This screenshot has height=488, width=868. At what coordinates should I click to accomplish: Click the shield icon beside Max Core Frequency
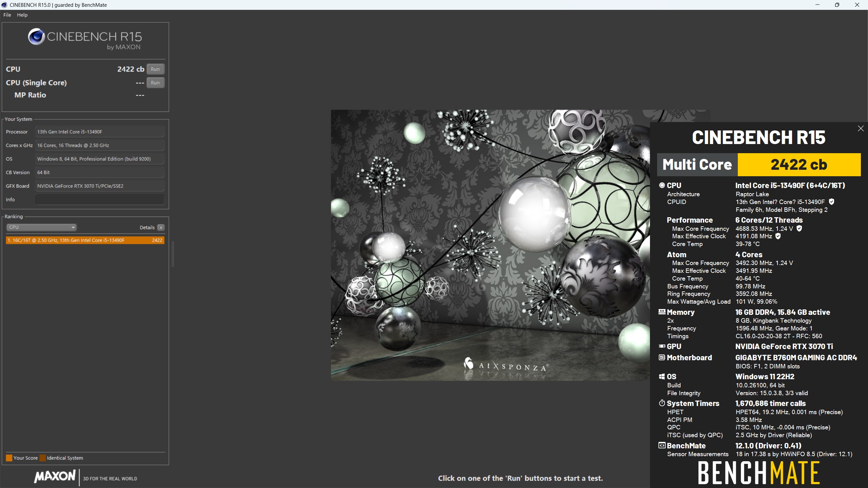799,228
